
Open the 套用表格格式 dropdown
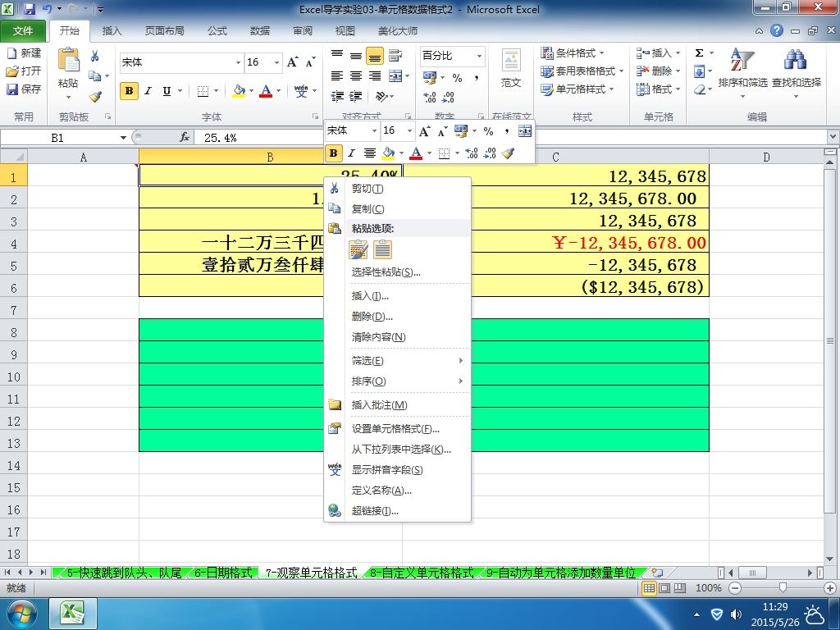[582, 71]
